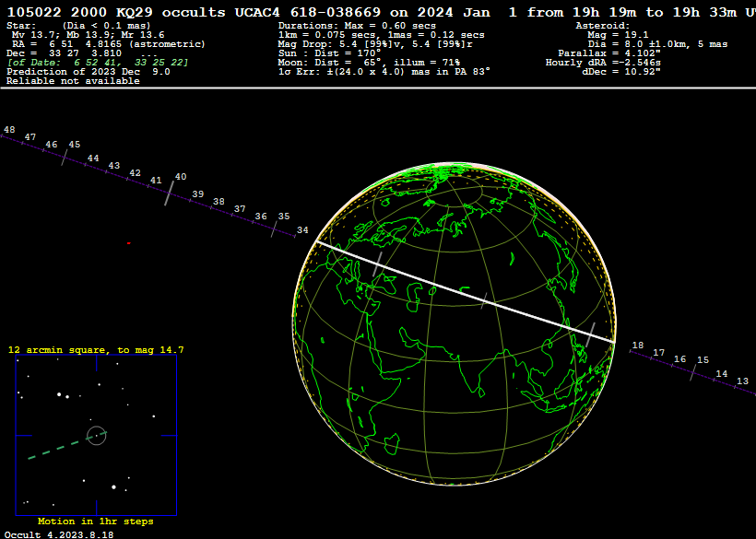Select the 'Occult 4.2023.8.18' version label
The image size is (756, 539).
(x=59, y=534)
